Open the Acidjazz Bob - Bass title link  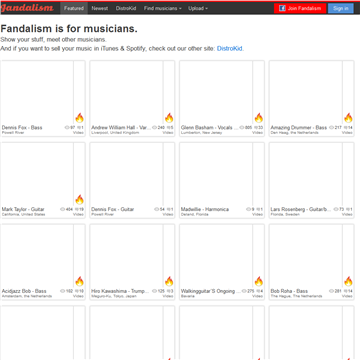point(24,291)
